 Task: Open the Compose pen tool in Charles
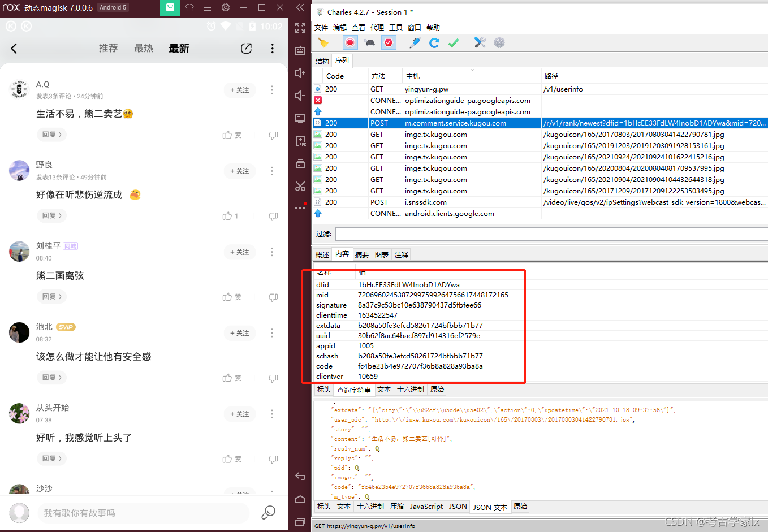415,42
